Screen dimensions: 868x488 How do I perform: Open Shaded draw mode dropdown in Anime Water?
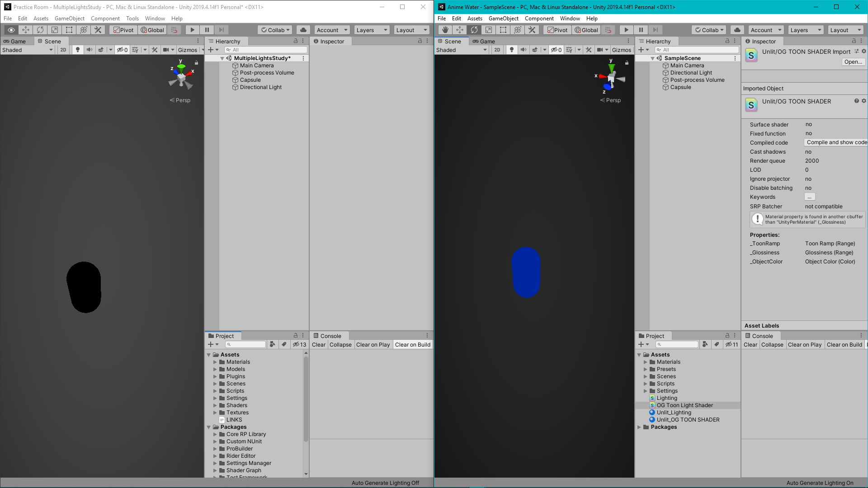[x=461, y=50]
